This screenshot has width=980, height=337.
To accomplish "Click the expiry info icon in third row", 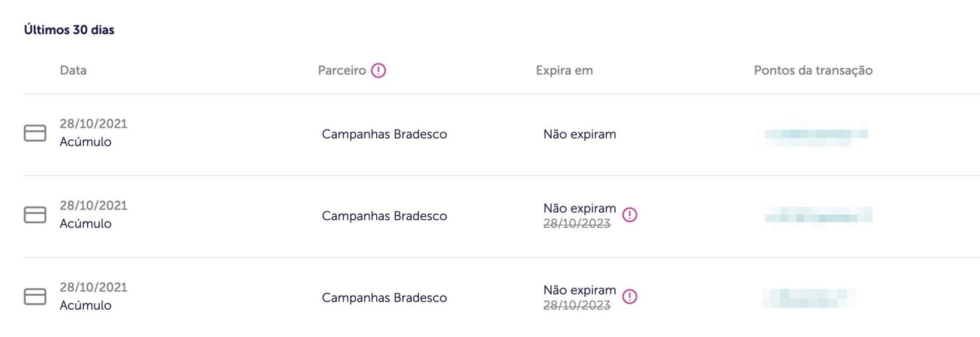I will point(630,297).
